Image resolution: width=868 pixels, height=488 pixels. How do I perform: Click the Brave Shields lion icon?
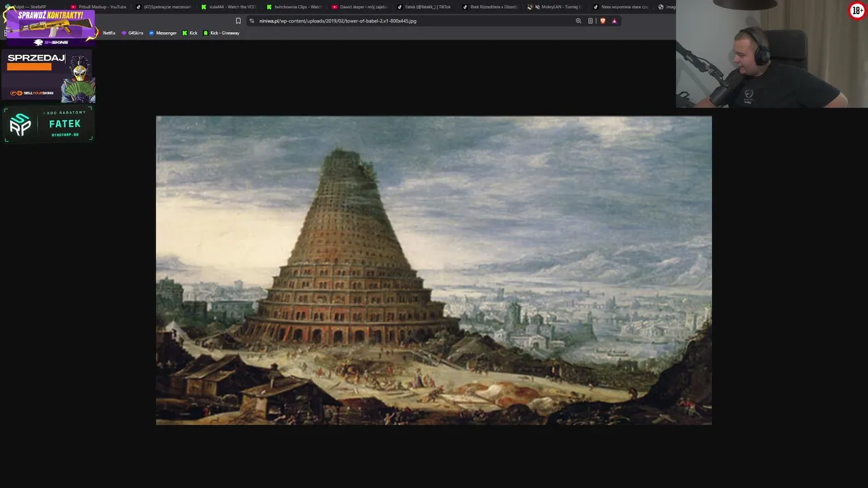pos(602,21)
